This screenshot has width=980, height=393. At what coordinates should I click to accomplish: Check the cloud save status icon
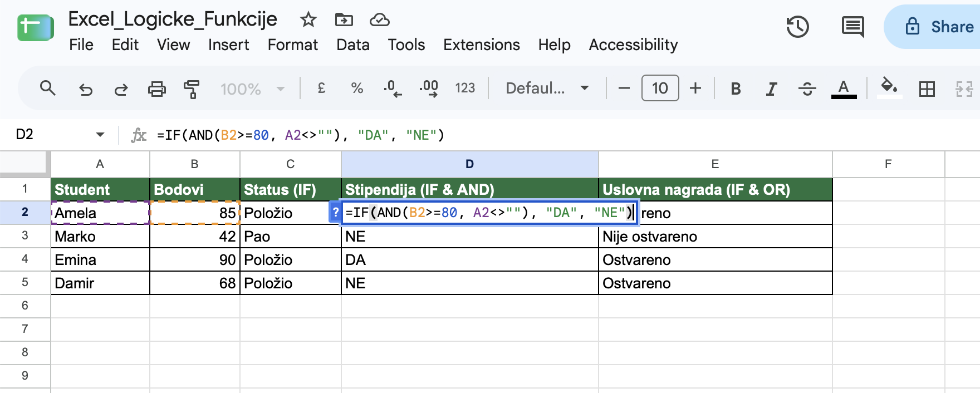(379, 20)
